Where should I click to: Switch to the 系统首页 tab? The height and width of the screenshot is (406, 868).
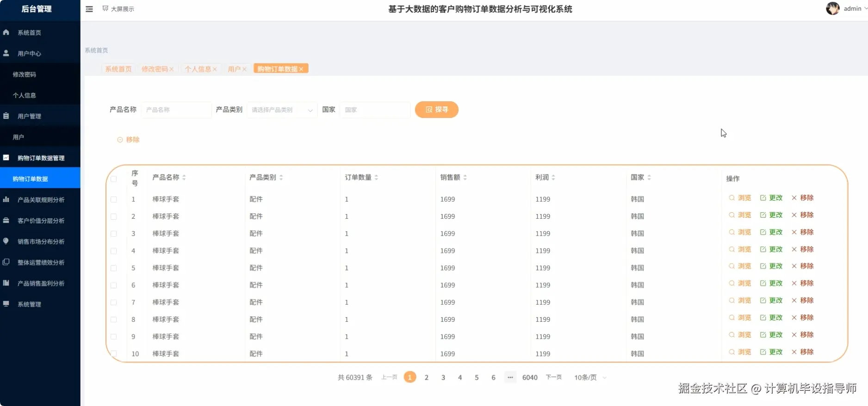(118, 69)
